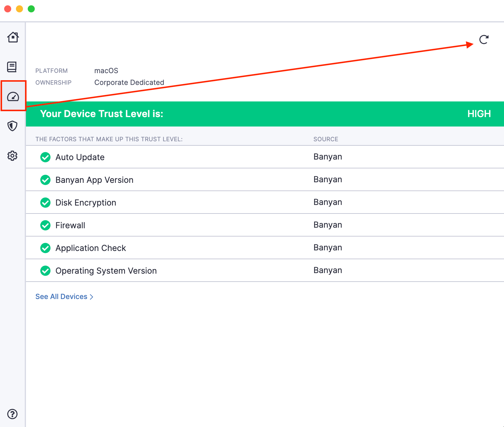Click the Banyan App Version checkmark
This screenshot has height=427, width=504.
pyautogui.click(x=45, y=180)
